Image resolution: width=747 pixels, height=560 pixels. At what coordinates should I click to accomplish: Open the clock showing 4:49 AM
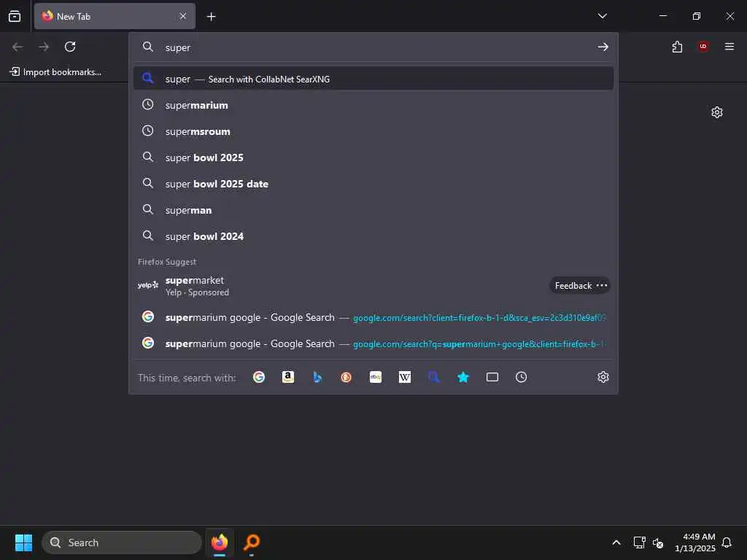pos(695,542)
